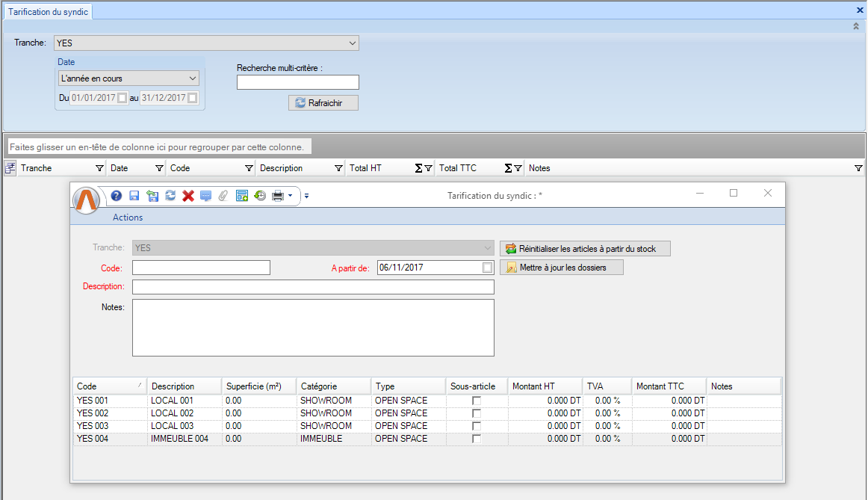The height and width of the screenshot is (500, 868).
Task: Click the Rafraichir button
Action: pos(323,103)
